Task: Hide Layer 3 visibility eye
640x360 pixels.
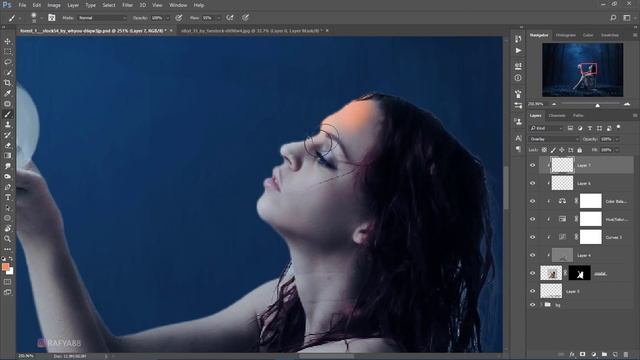Action: 532,291
